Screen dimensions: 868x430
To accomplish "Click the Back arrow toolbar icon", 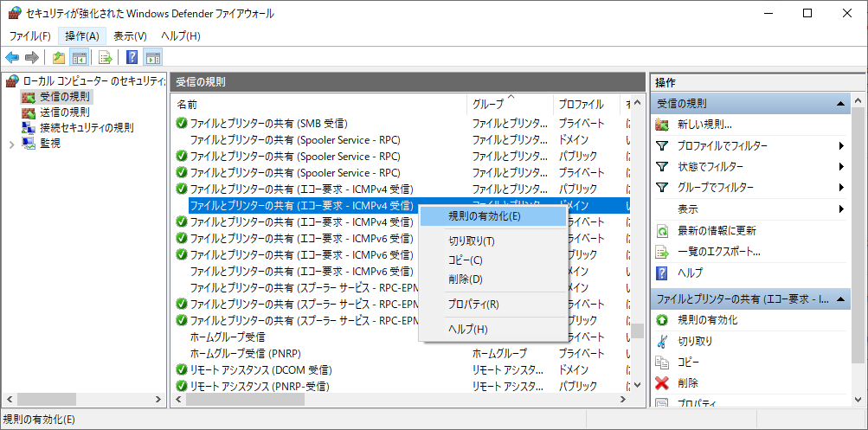I will tap(12, 57).
